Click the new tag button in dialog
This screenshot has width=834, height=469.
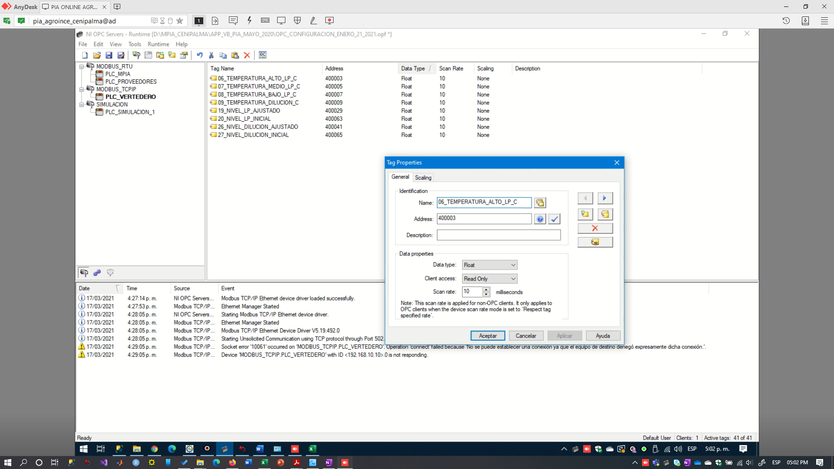pyautogui.click(x=585, y=214)
